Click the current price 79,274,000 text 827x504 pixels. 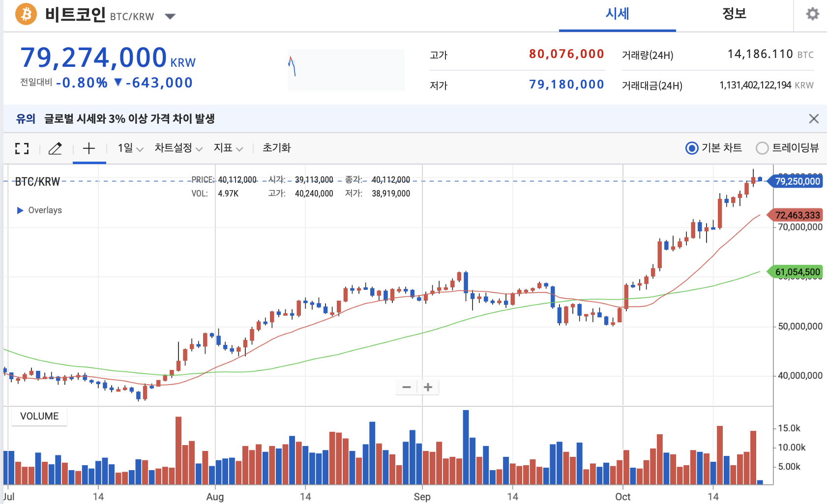(x=93, y=57)
